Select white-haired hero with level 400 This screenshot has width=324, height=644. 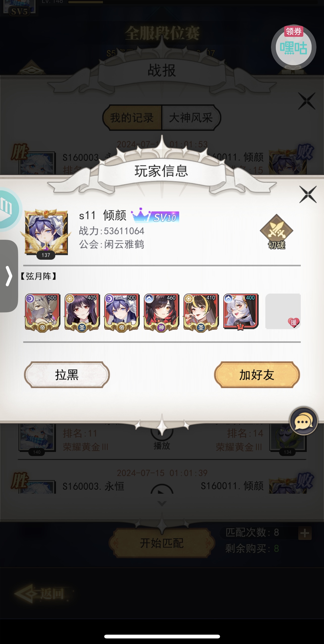pyautogui.click(x=241, y=312)
